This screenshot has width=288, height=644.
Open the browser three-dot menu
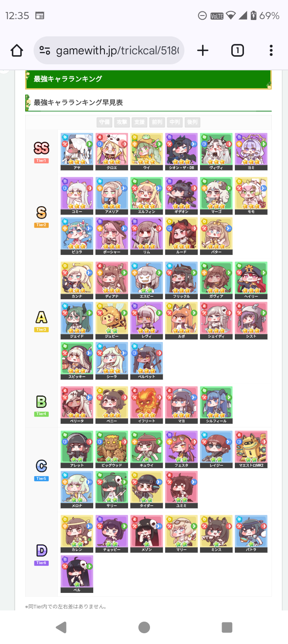click(x=271, y=50)
